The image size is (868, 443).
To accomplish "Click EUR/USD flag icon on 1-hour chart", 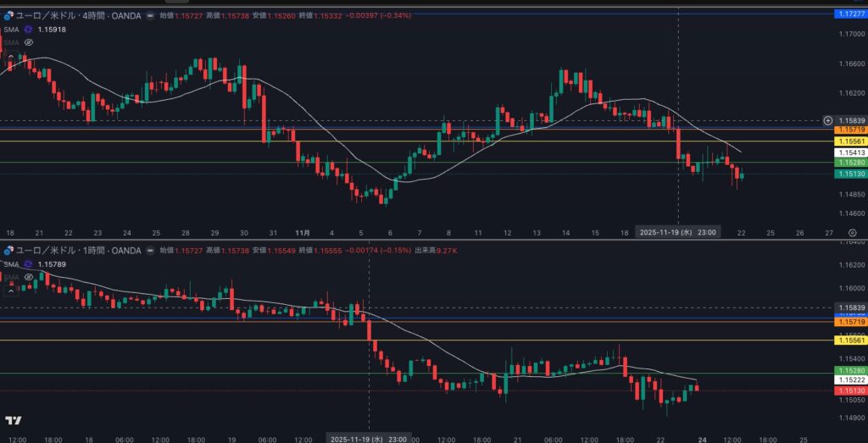I will pos(8,250).
